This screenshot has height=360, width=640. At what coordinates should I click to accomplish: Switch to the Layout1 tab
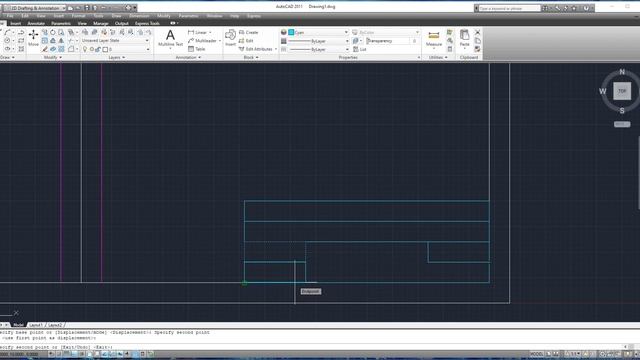[x=36, y=325]
